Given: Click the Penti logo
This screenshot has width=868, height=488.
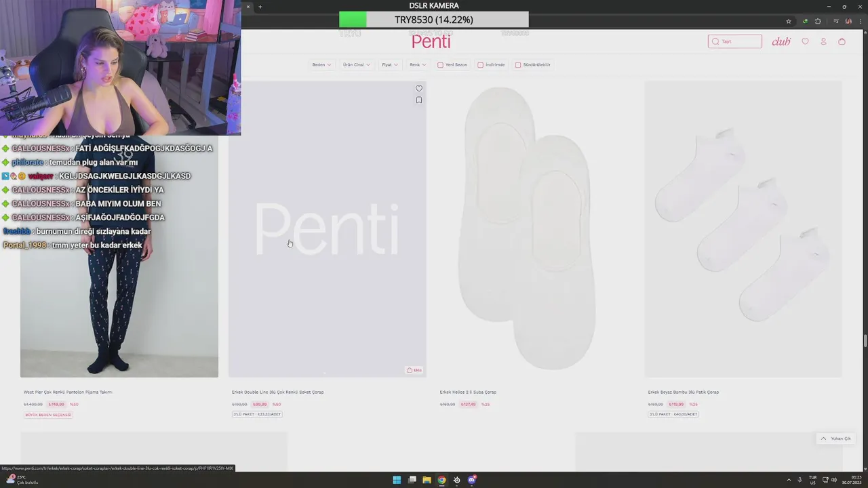Looking at the screenshot, I should pyautogui.click(x=431, y=41).
